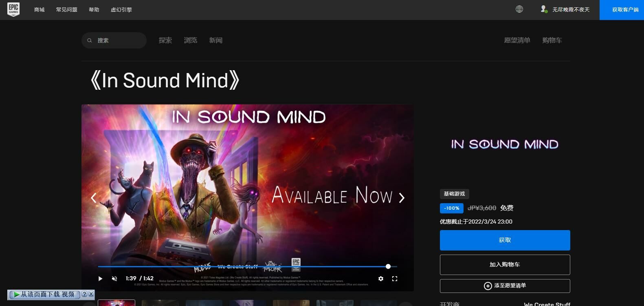
Task: Open the 商城 menu item
Action: coord(40,10)
